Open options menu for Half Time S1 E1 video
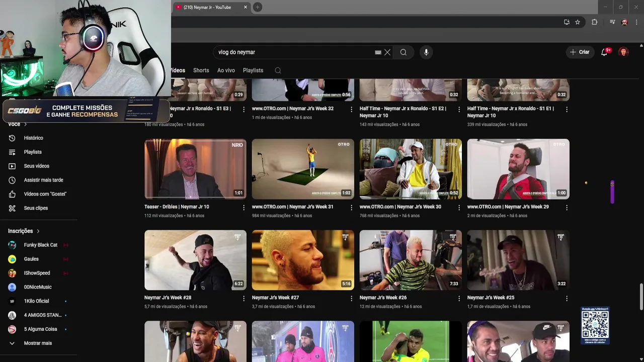The width and height of the screenshot is (644, 362). (x=567, y=109)
